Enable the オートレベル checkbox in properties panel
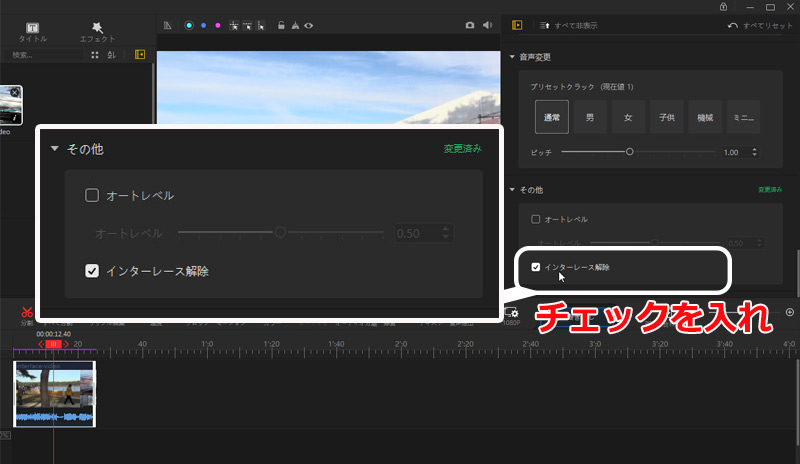The image size is (800, 464). [x=536, y=219]
